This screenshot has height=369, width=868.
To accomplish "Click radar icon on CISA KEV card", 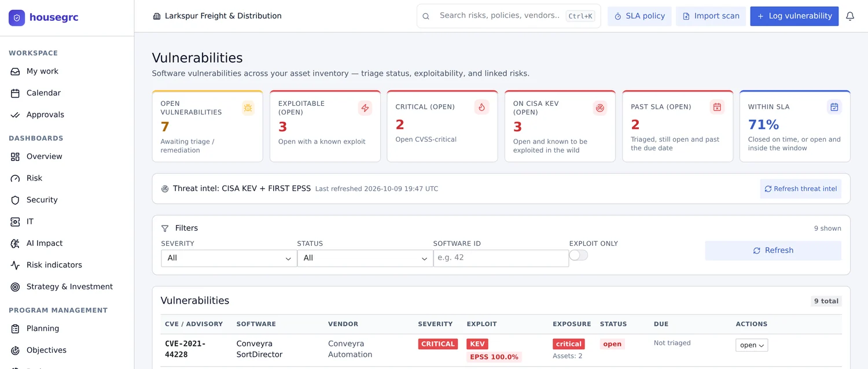I will 600,108.
